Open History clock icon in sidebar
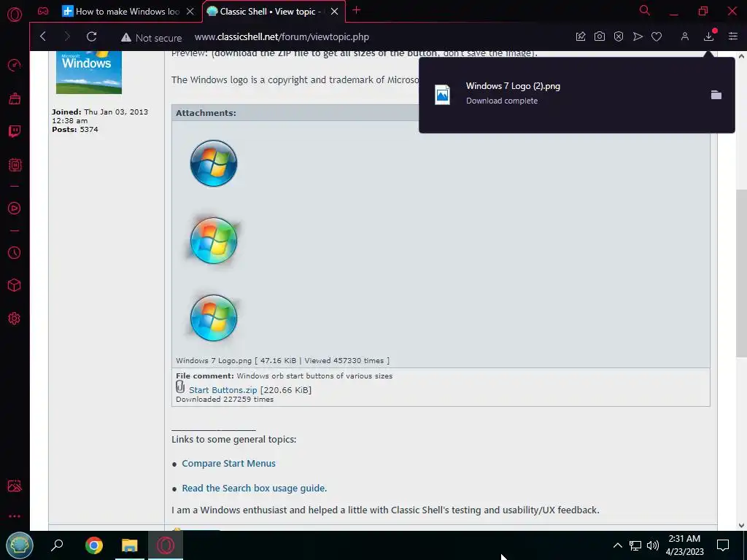The height and width of the screenshot is (560, 747). (15, 252)
